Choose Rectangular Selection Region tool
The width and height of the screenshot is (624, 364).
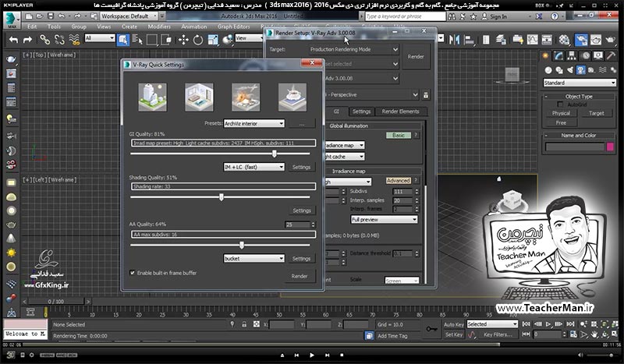point(151,40)
